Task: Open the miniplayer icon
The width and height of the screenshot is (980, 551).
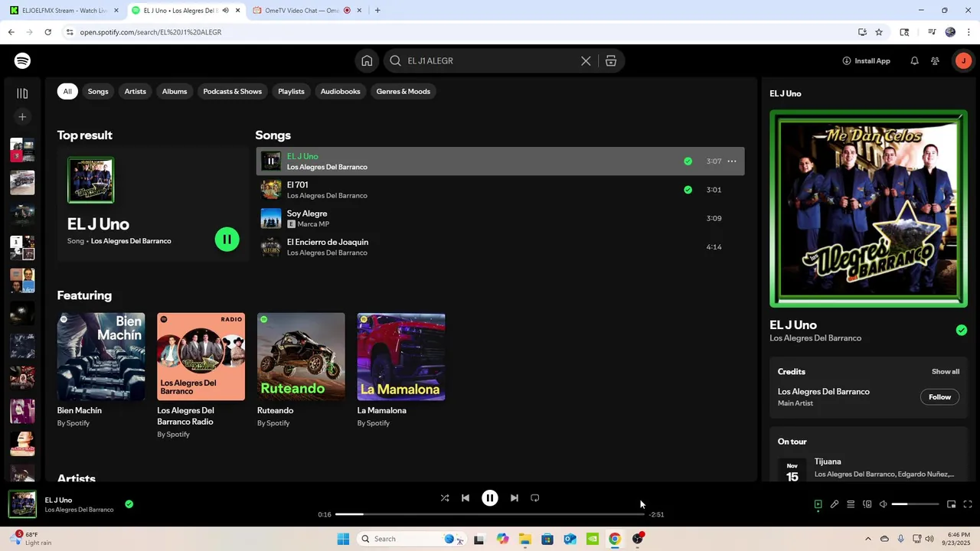Action: click(x=951, y=504)
